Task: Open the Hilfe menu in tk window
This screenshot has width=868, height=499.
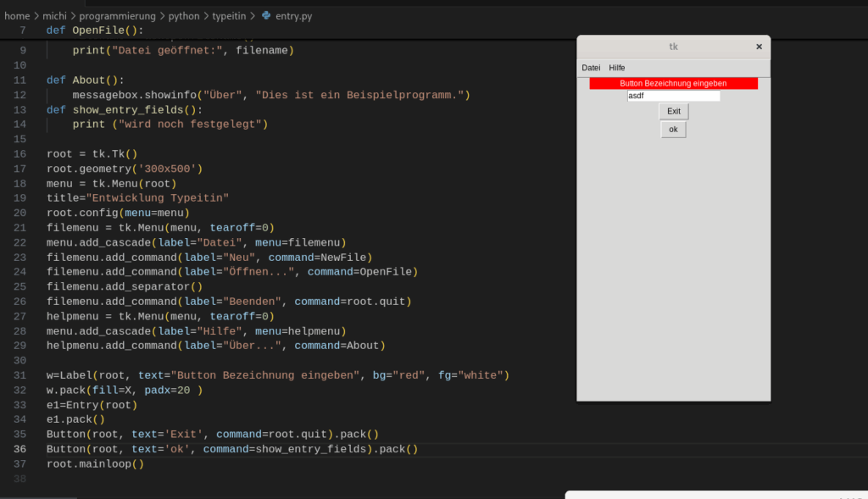Action: coord(617,68)
